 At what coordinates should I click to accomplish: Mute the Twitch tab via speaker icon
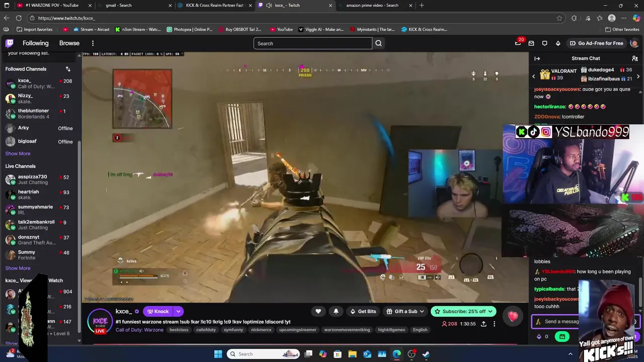[x=269, y=6]
